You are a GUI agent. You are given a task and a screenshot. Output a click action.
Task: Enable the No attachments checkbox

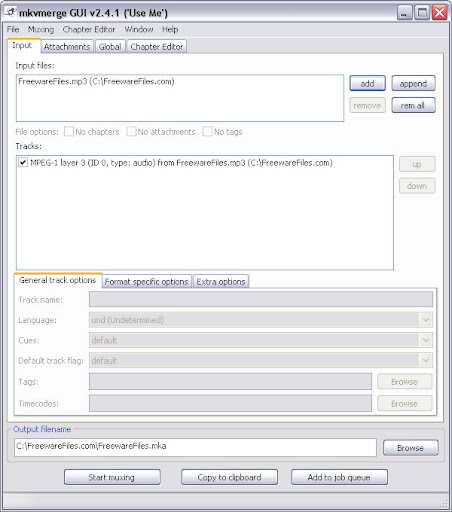coord(131,131)
